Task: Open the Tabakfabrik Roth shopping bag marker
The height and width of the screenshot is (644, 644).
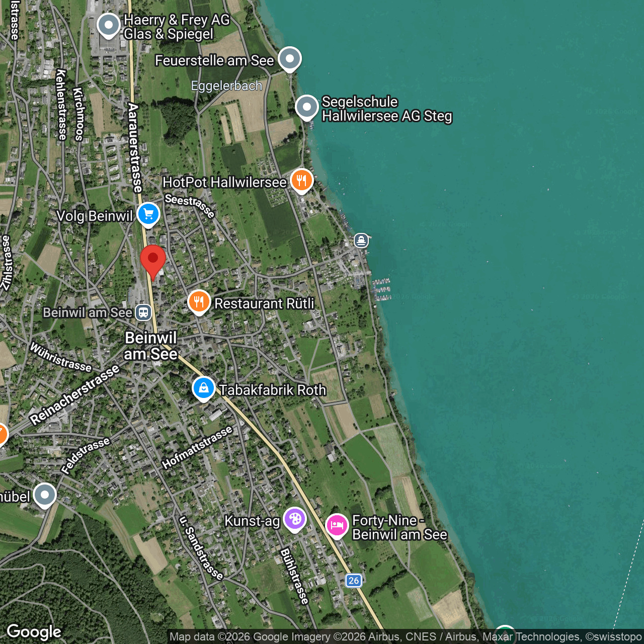Action: (x=204, y=389)
